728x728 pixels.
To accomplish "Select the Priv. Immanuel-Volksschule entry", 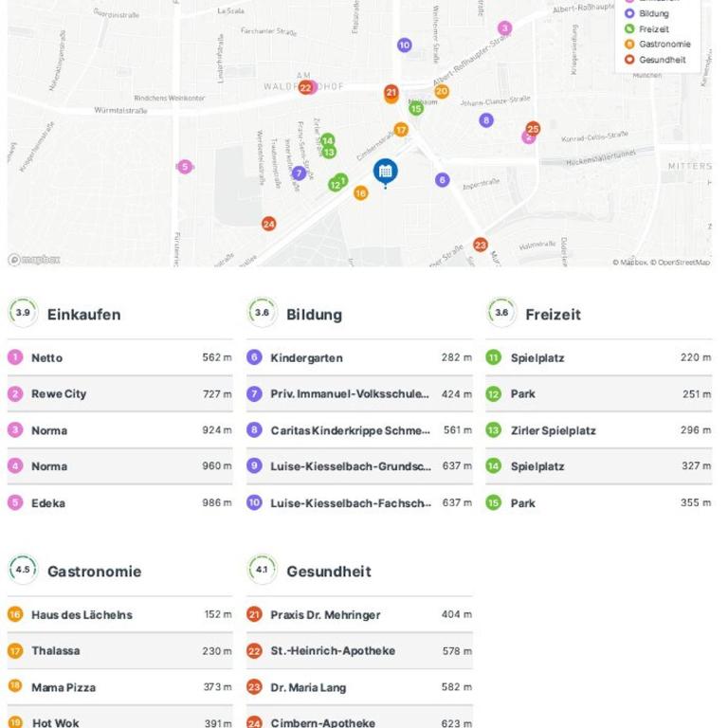I will pos(359,393).
